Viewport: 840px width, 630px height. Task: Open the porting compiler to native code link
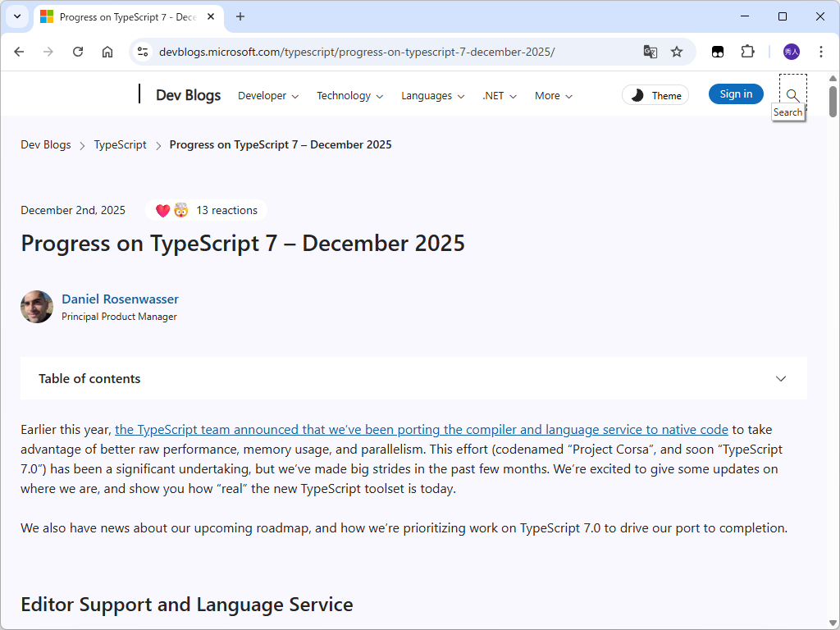(422, 430)
